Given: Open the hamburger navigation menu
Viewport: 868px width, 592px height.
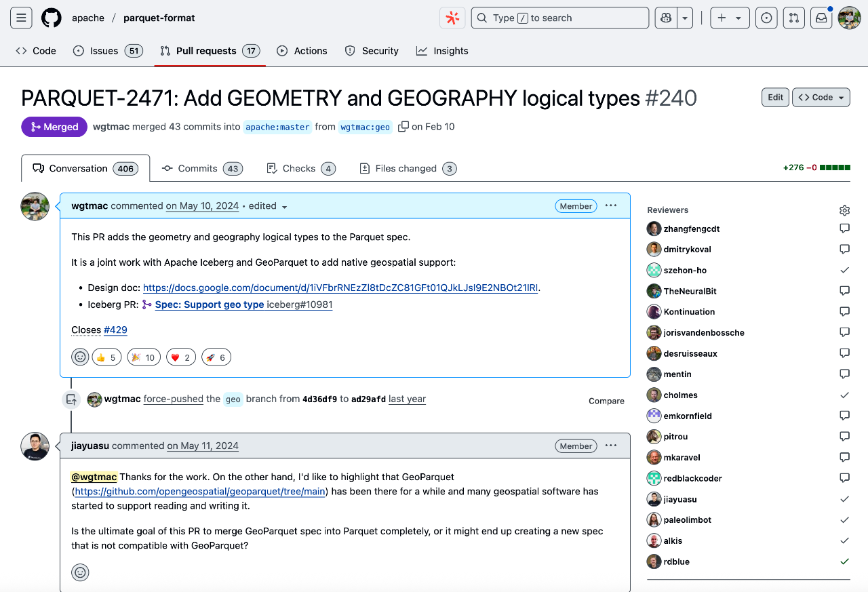Looking at the screenshot, I should [x=21, y=18].
